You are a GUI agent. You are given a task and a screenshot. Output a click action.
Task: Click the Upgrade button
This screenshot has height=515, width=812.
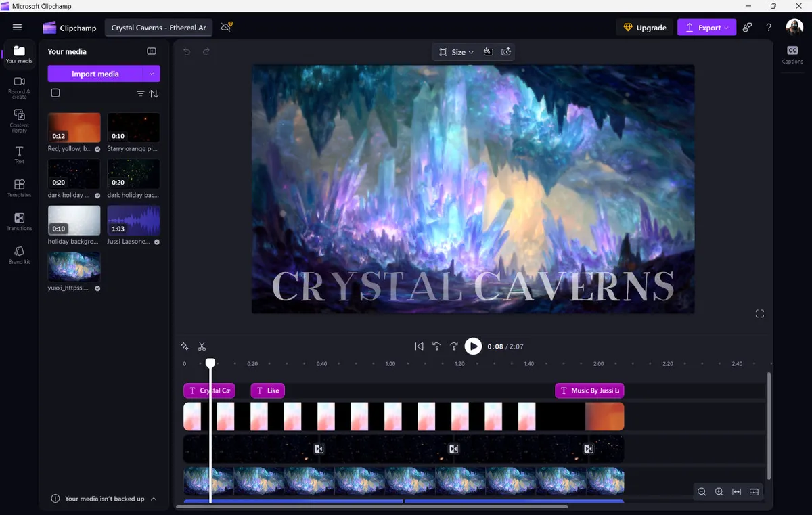644,27
